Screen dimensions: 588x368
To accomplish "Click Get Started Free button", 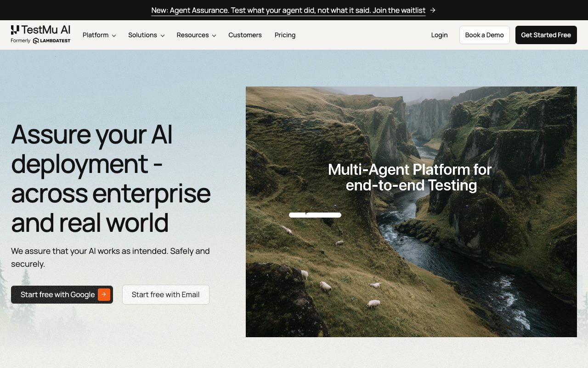I will [x=546, y=35].
